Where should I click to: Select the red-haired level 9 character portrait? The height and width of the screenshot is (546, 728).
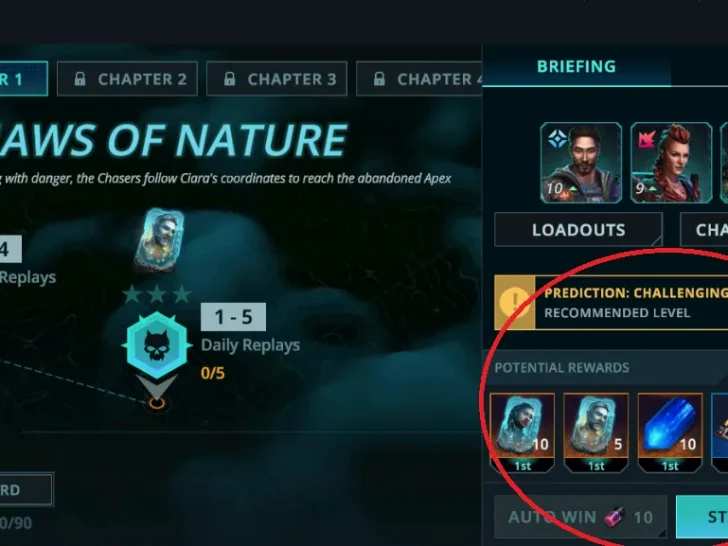[671, 162]
